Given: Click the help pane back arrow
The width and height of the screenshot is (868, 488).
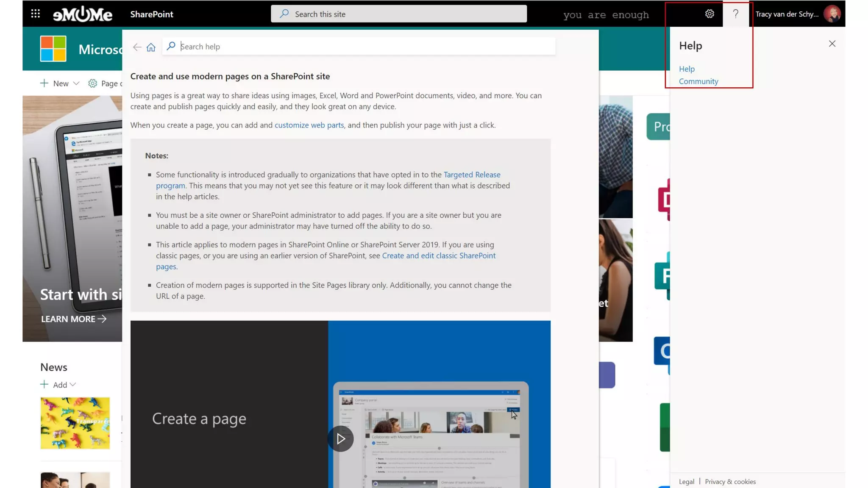Looking at the screenshot, I should (137, 47).
